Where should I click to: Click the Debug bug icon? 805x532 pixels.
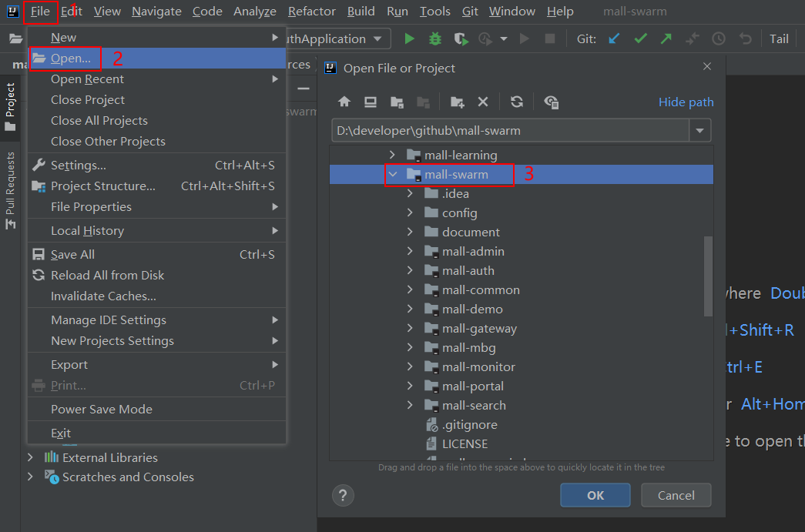click(x=434, y=39)
